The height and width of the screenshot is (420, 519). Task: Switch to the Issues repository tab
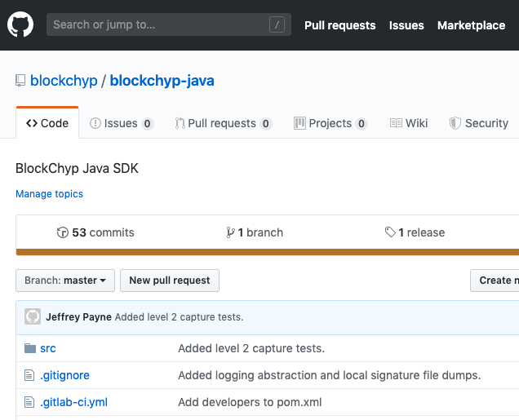tap(122, 123)
